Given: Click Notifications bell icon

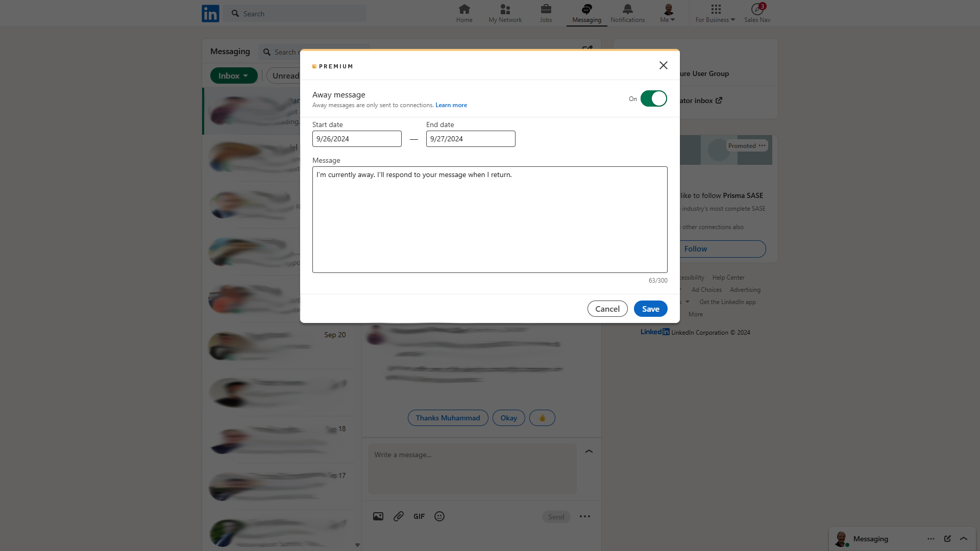Looking at the screenshot, I should [627, 9].
